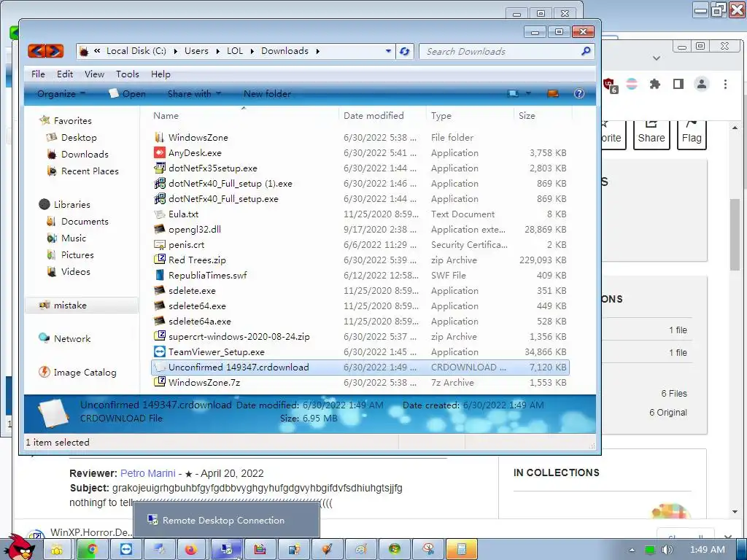Viewport: 747px width, 560px height.
Task: Open address bar history dropdown
Action: point(388,51)
